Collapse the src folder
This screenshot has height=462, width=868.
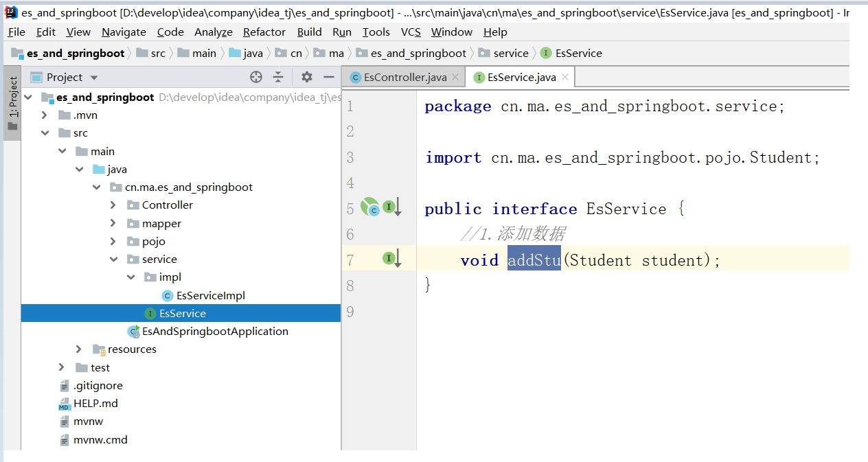coord(45,133)
